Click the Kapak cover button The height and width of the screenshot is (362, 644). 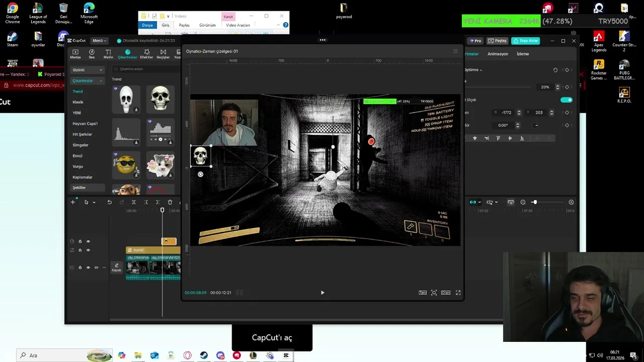[x=116, y=267]
